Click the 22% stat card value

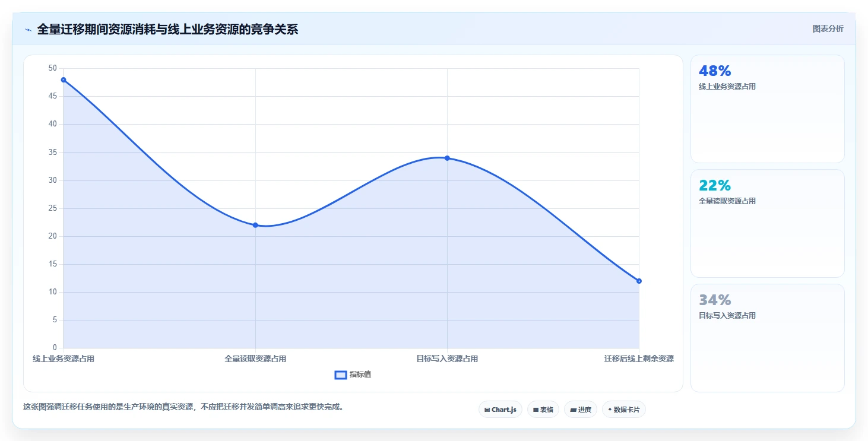point(715,186)
